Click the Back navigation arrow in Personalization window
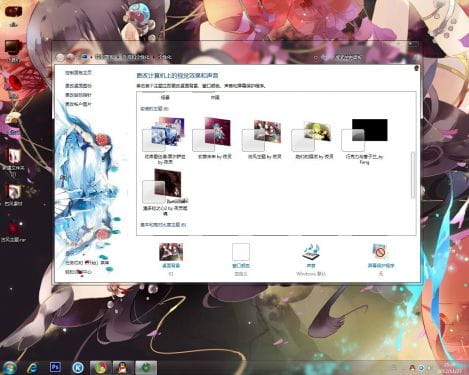 pyautogui.click(x=60, y=57)
